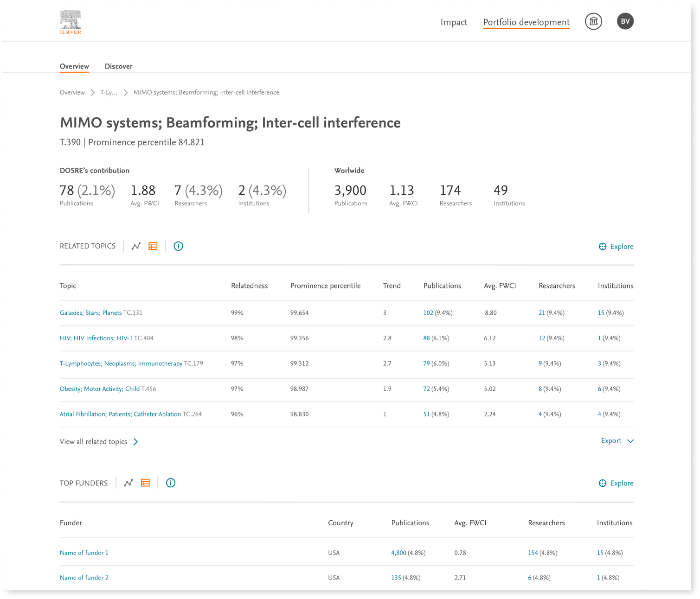
Task: Click the Relatedness column header
Action: coord(250,286)
